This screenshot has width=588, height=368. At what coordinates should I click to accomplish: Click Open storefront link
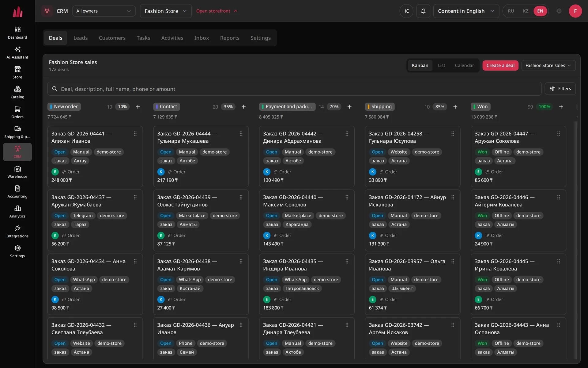[217, 11]
